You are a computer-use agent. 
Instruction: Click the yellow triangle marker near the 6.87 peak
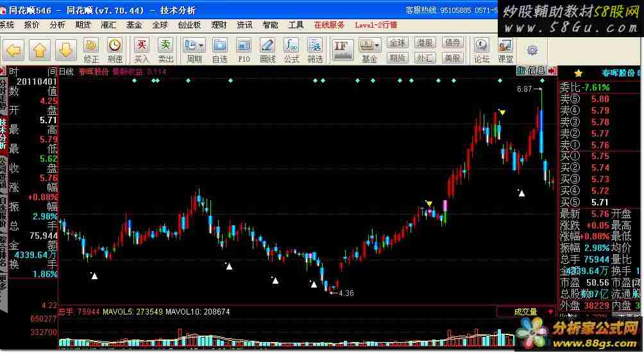(x=502, y=112)
